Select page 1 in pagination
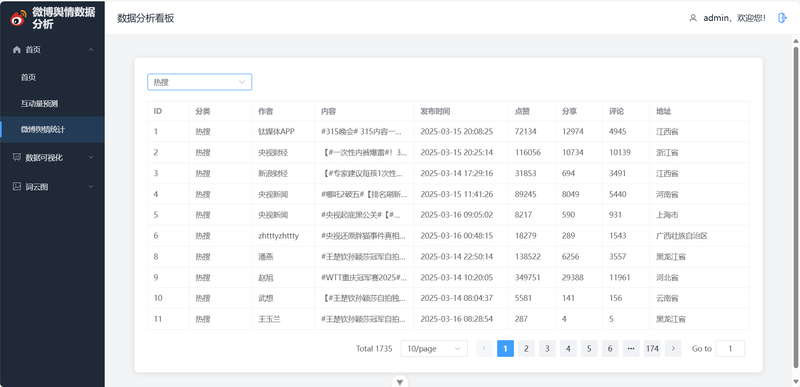 tap(505, 349)
